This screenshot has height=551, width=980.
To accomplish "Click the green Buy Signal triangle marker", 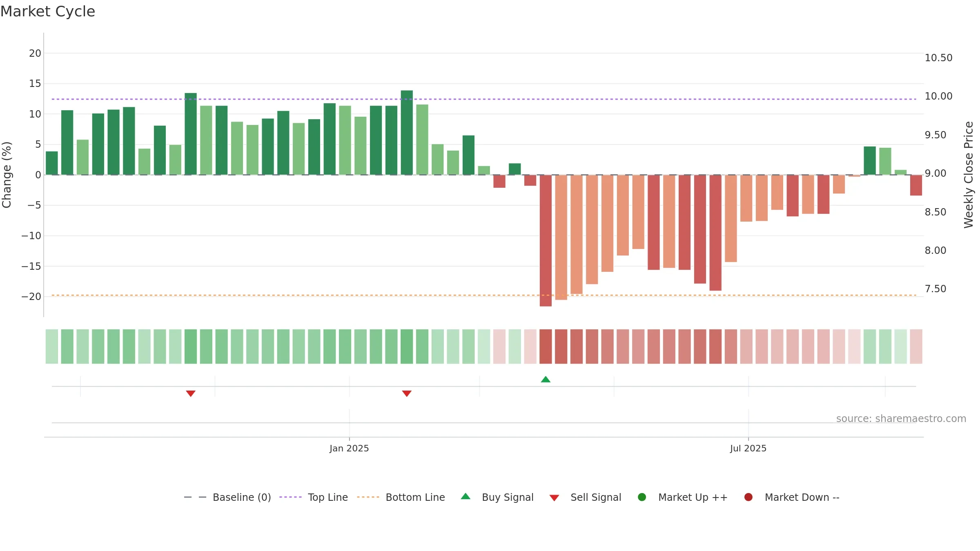I will coord(546,379).
